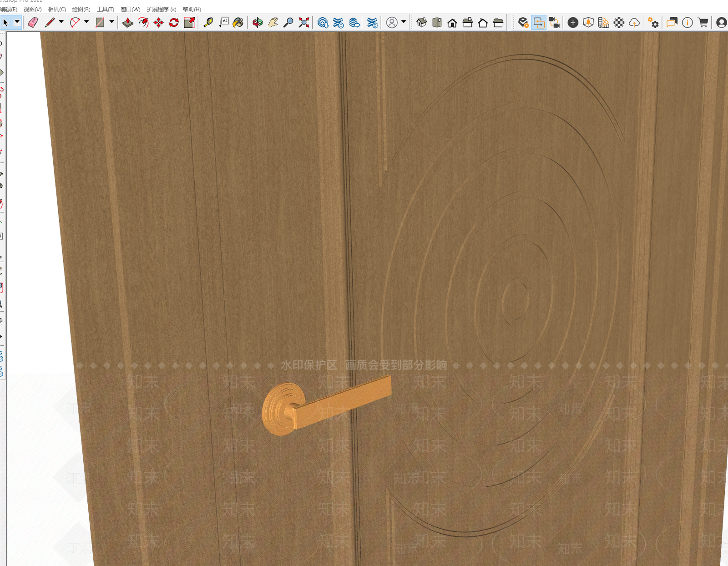728x566 pixels.
Task: Activate the Push/Pull tool
Action: [128, 22]
